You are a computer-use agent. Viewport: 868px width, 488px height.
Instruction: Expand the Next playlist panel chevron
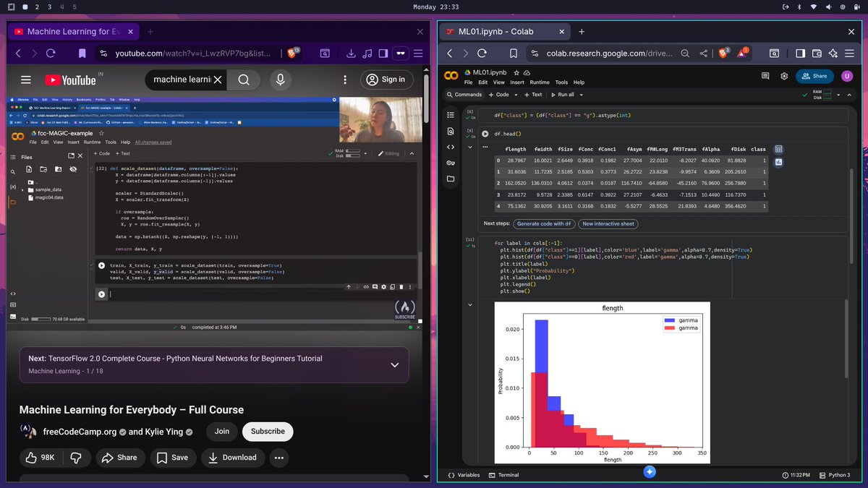point(394,365)
